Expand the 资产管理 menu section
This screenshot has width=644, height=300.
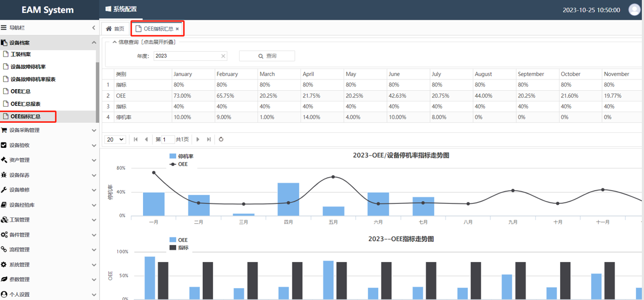point(48,160)
